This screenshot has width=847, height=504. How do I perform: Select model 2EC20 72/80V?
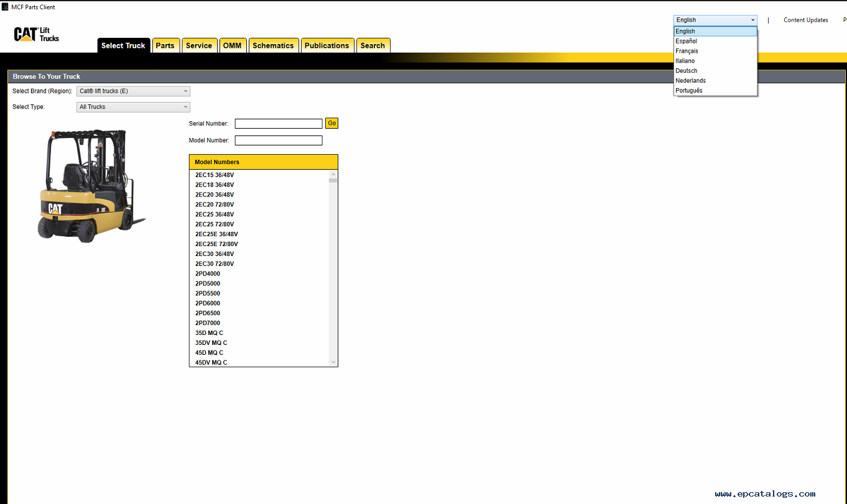coord(215,204)
